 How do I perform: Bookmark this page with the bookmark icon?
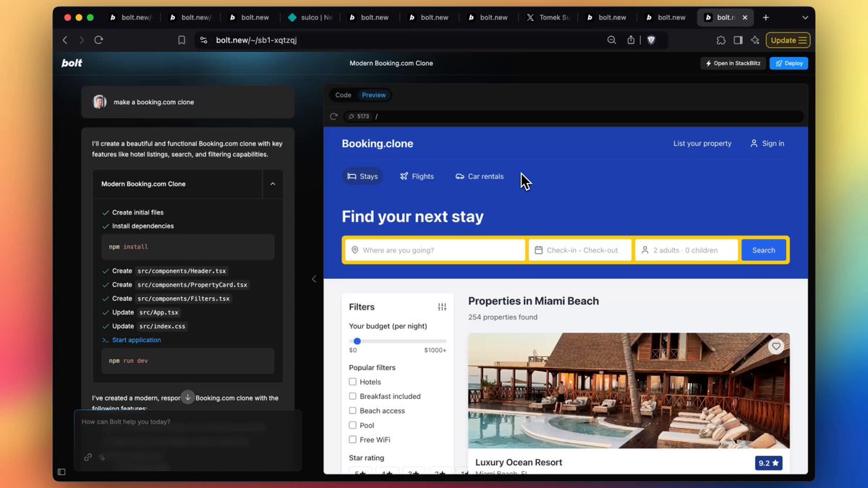pyautogui.click(x=182, y=40)
